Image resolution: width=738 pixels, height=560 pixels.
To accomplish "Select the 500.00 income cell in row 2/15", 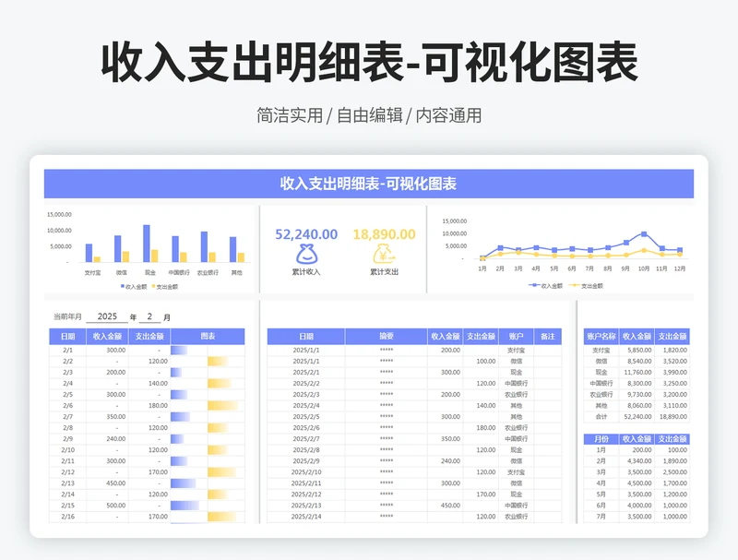I will [x=107, y=506].
